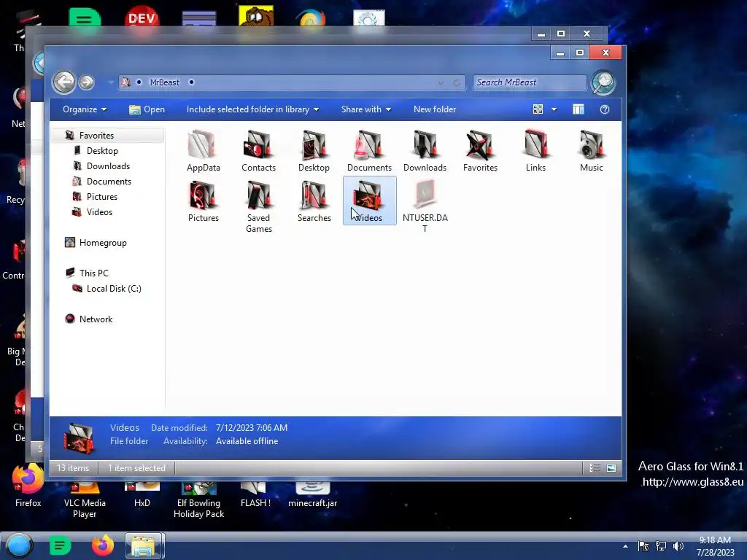The image size is (747, 560).
Task: Expand the arrow before MrBeast in address bar
Action: [139, 82]
